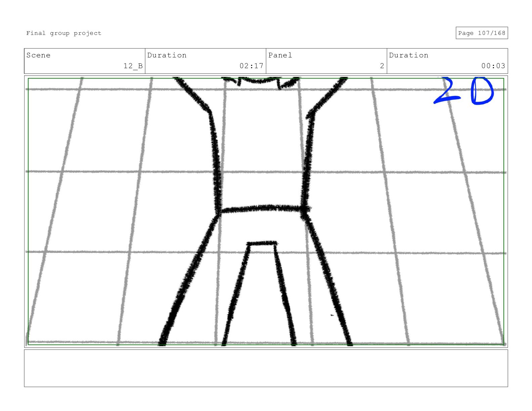Click the character's left arm sleeve line

193,94
